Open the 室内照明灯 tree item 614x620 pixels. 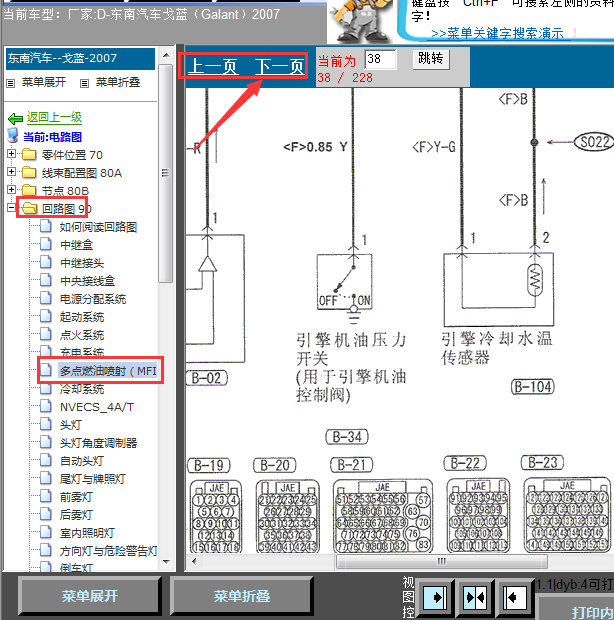(x=87, y=533)
